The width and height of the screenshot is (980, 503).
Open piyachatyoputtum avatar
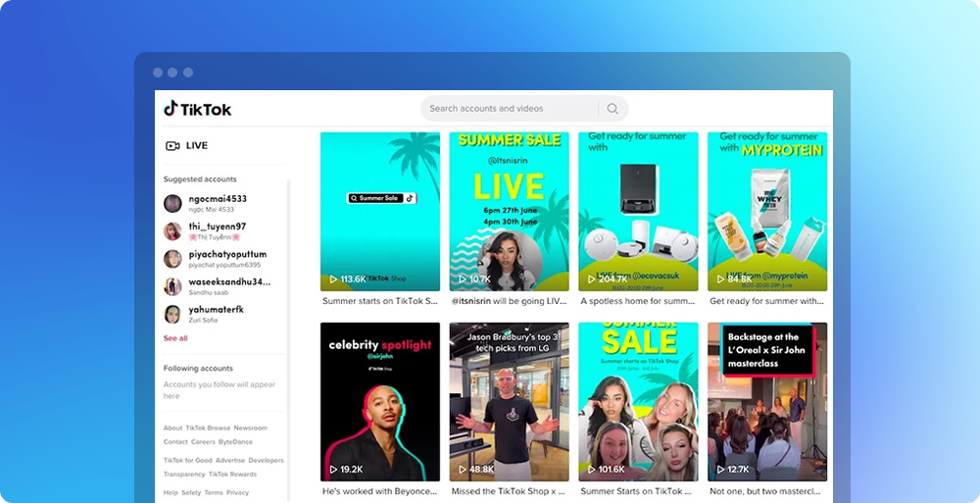(172, 259)
